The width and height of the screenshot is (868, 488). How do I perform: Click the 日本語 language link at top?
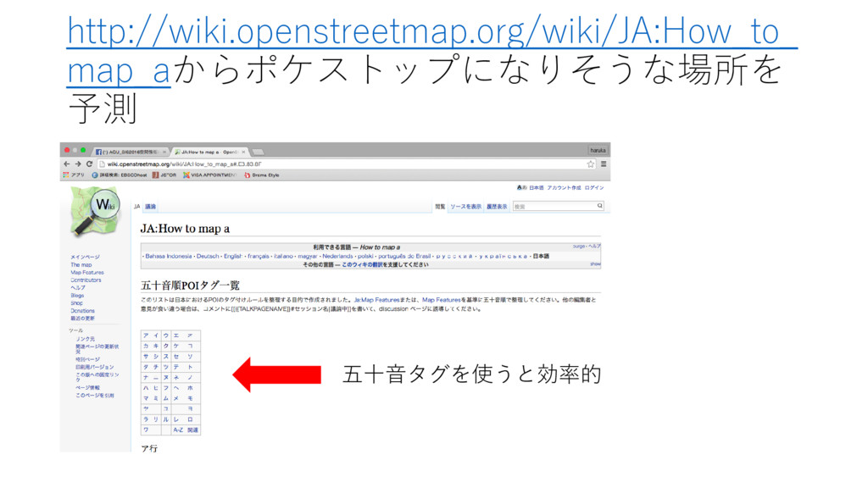[536, 187]
